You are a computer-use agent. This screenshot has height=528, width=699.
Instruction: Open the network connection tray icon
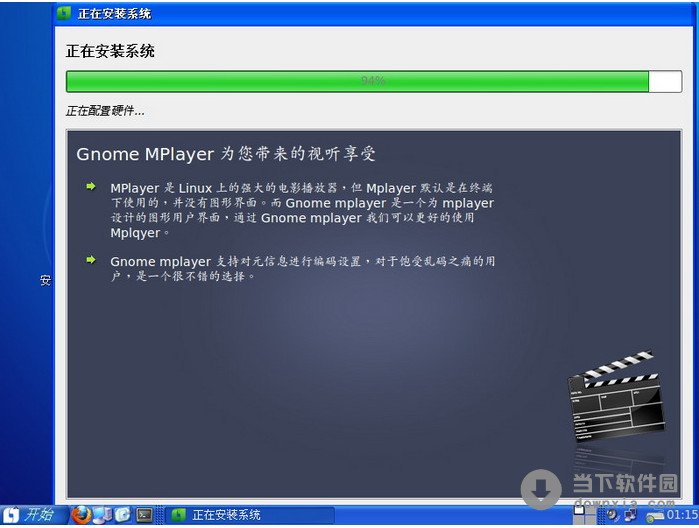pyautogui.click(x=631, y=516)
